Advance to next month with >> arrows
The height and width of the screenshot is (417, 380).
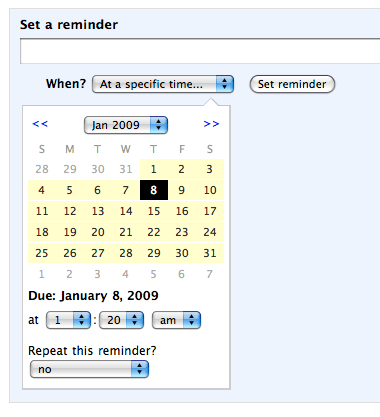(x=211, y=124)
